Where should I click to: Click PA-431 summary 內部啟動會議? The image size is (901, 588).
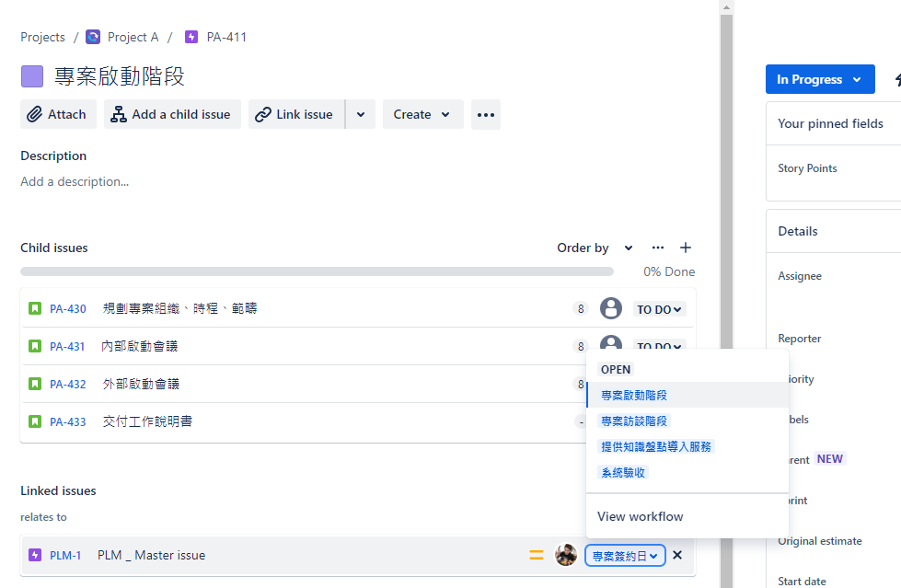point(140,346)
